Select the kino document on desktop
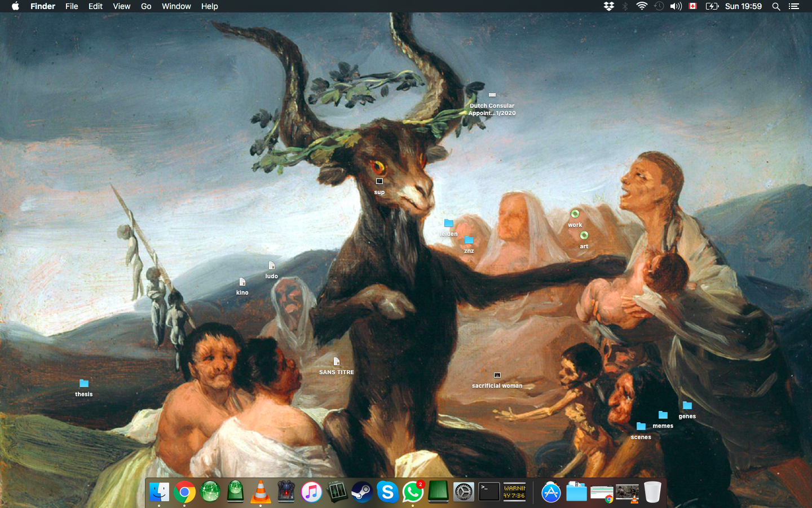This screenshot has width=812, height=508. click(242, 282)
